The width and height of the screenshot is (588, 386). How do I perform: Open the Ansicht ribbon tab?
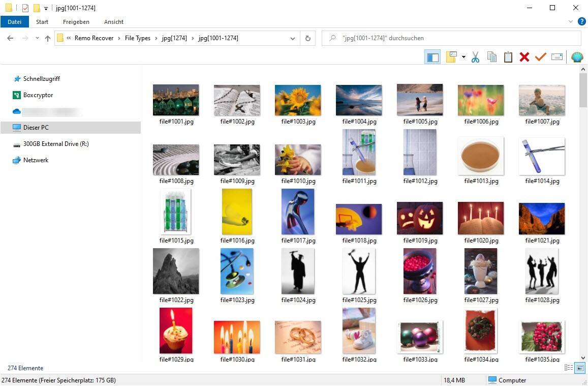(114, 22)
